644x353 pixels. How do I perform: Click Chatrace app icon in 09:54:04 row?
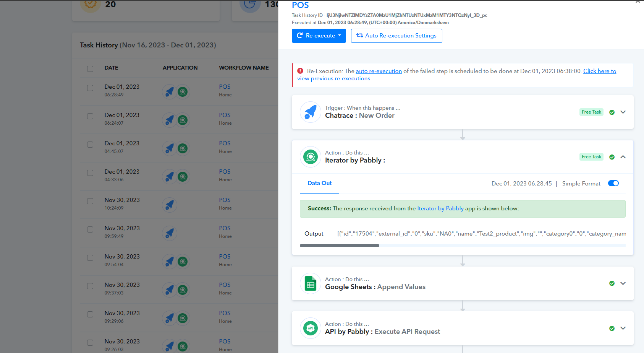(170, 262)
